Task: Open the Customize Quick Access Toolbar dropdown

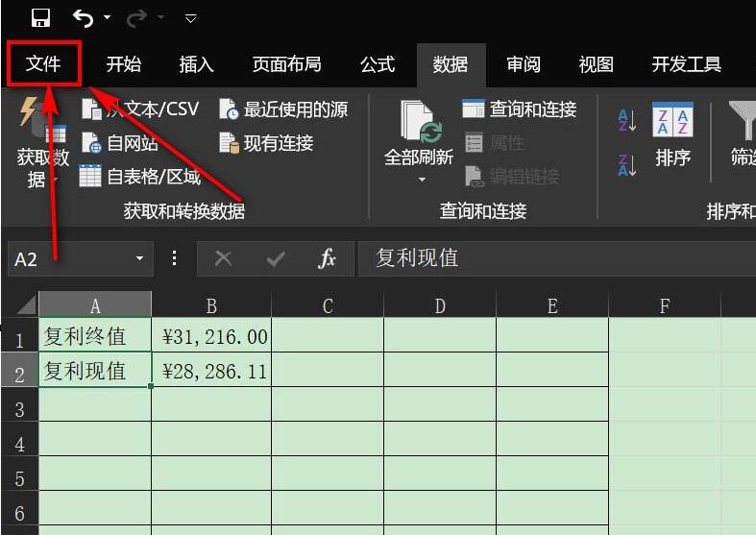Action: (x=190, y=18)
